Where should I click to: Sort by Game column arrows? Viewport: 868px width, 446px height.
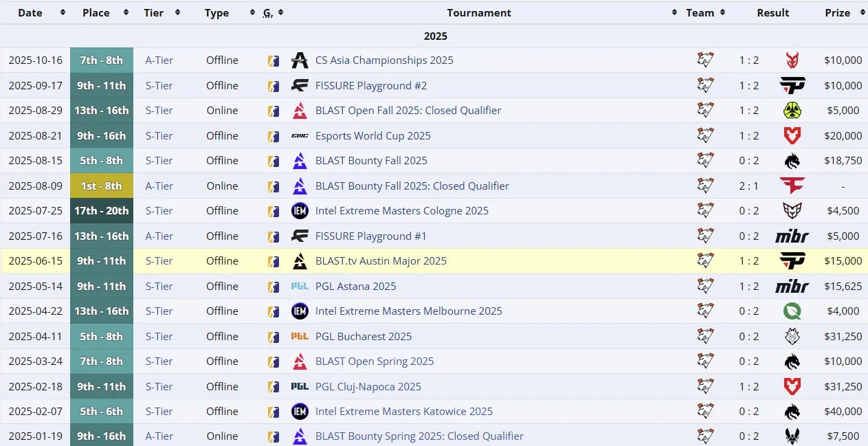click(280, 12)
